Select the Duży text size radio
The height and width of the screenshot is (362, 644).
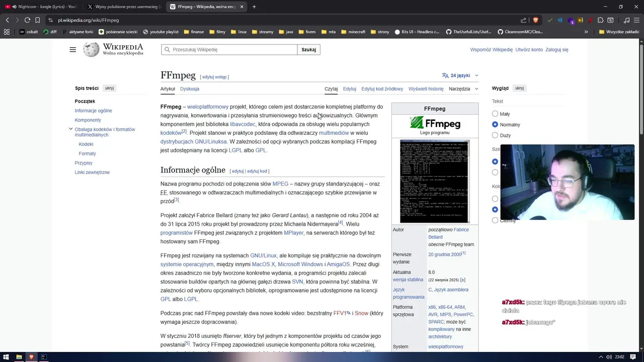point(495,135)
